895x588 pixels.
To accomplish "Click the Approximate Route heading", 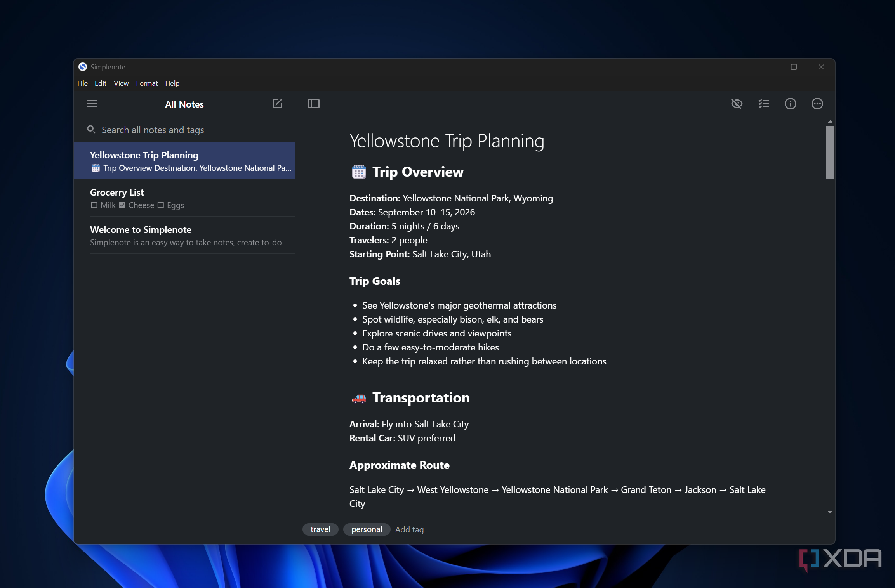I will point(400,465).
